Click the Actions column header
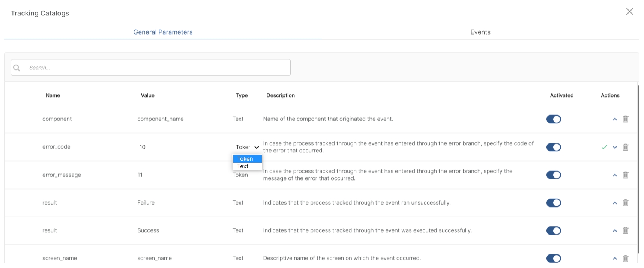 pyautogui.click(x=610, y=95)
